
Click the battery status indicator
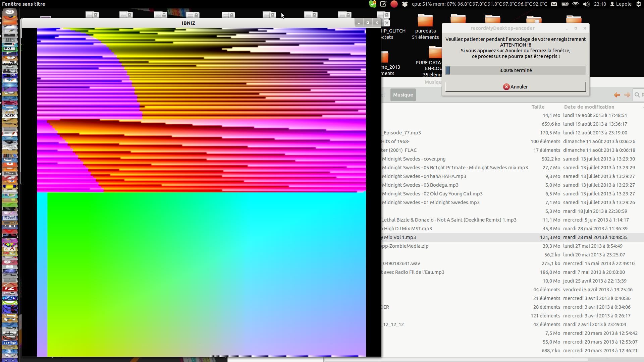(x=565, y=4)
